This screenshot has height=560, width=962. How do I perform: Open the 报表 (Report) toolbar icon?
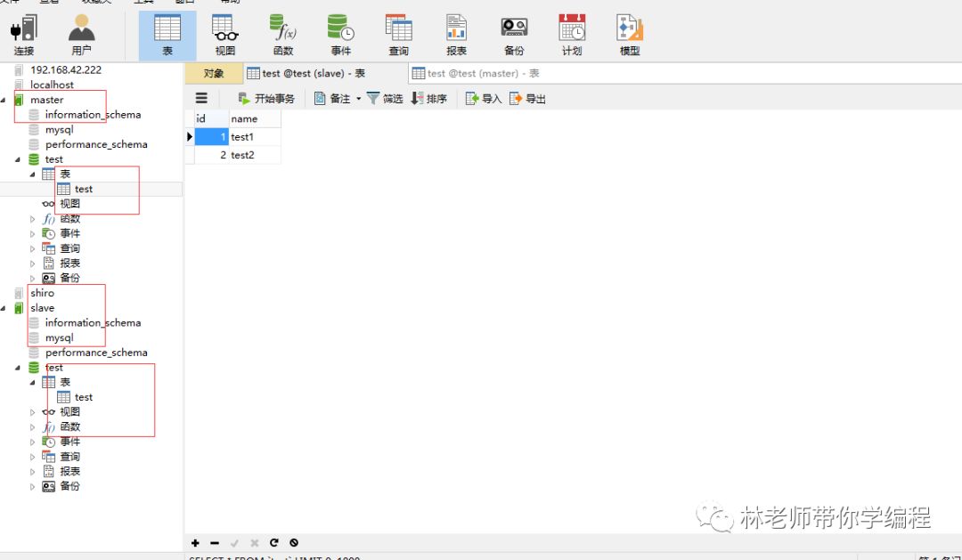pyautogui.click(x=456, y=36)
